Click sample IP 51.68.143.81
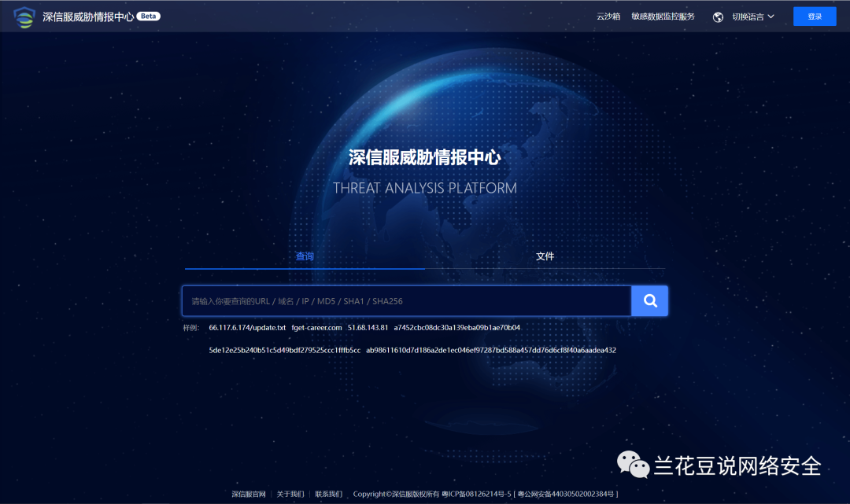Image resolution: width=850 pixels, height=504 pixels. [368, 328]
